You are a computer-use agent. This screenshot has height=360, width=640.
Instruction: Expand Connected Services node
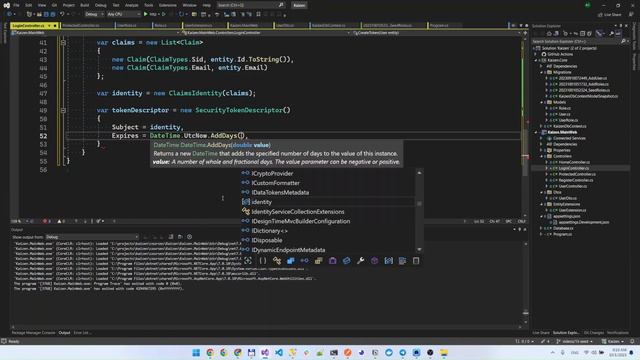(542, 138)
